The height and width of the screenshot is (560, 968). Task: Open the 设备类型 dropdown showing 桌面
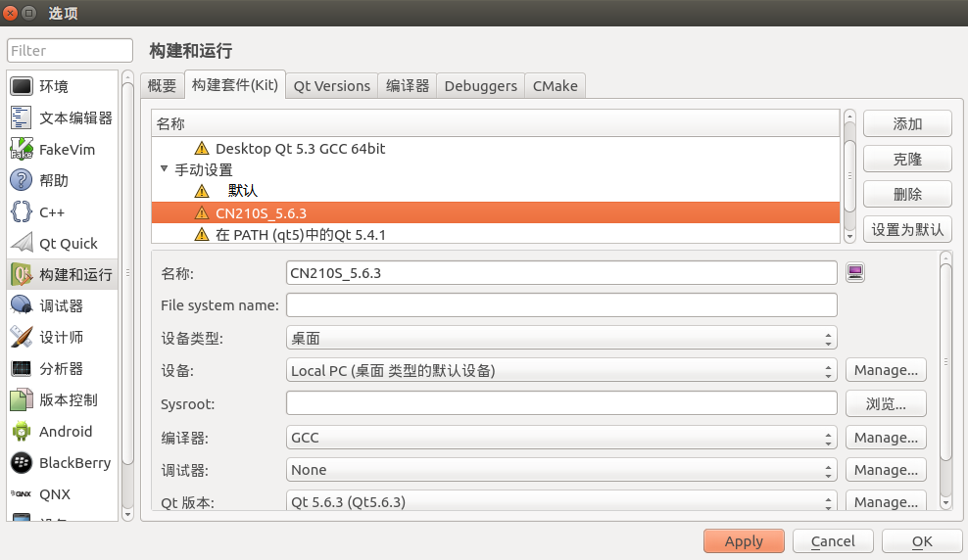pyautogui.click(x=561, y=338)
